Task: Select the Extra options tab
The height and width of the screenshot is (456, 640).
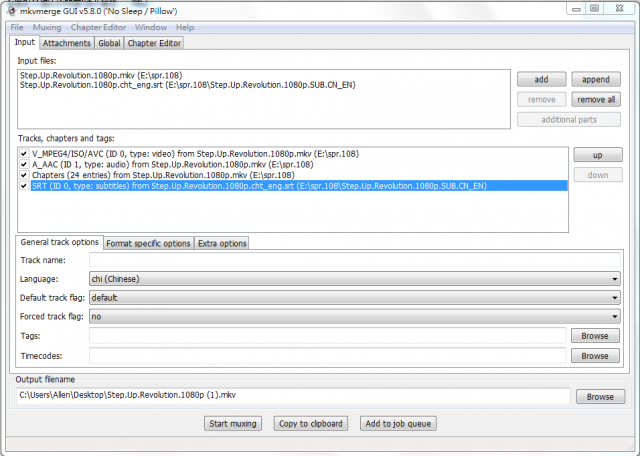Action: tap(222, 243)
